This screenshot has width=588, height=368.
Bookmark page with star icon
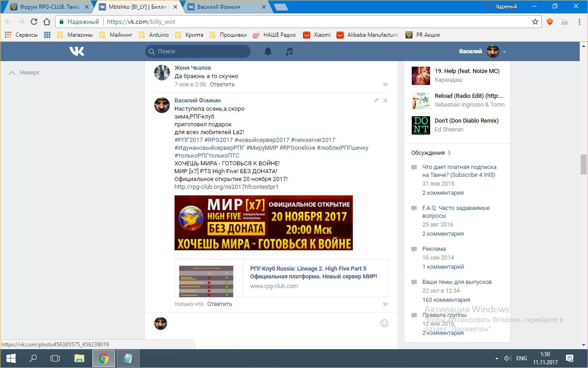535,22
